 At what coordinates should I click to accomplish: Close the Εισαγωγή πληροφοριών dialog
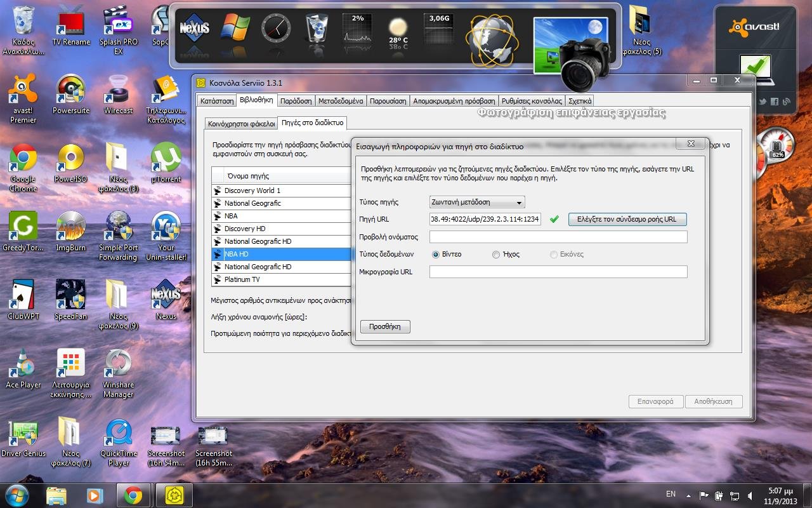(691, 144)
